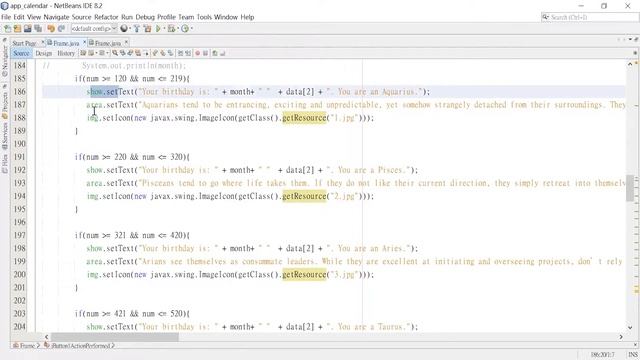This screenshot has height=360, width=640.
Task: Click the vertical scrollbar down arrow
Action: (630, 327)
